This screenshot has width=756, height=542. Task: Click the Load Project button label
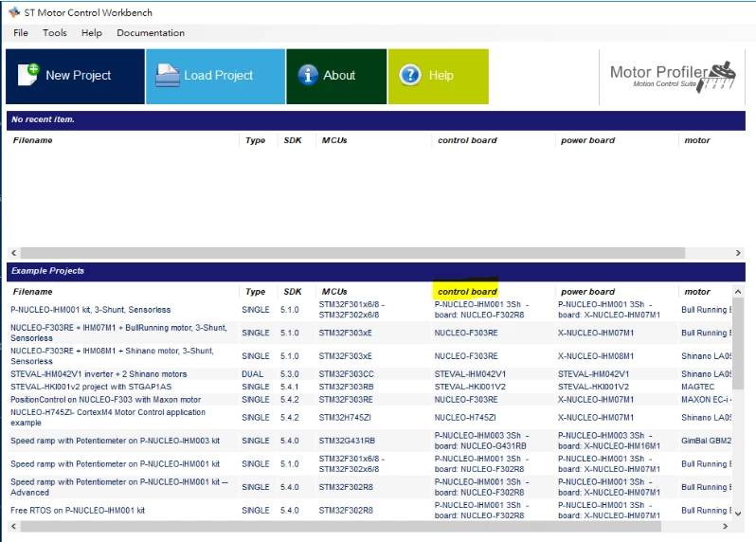click(x=219, y=75)
